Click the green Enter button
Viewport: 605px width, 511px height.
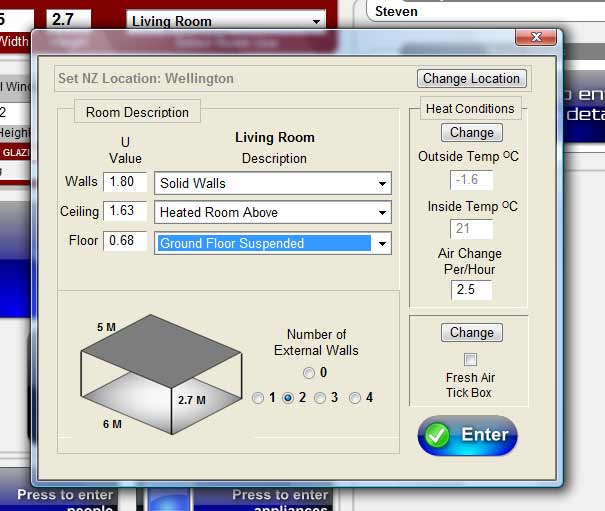(x=468, y=436)
